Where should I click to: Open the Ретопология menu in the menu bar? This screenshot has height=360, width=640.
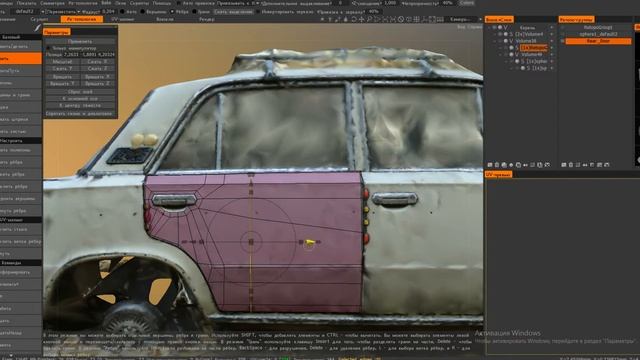click(83, 3)
